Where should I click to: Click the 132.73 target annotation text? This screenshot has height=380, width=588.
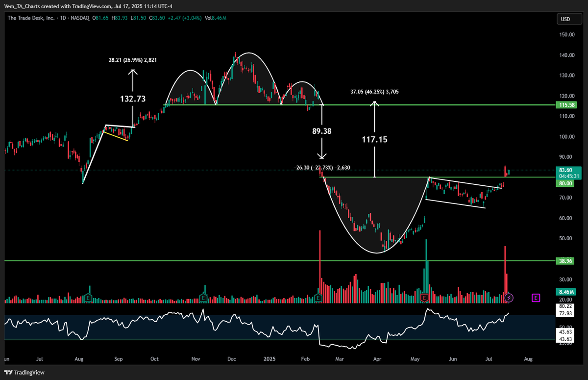133,99
